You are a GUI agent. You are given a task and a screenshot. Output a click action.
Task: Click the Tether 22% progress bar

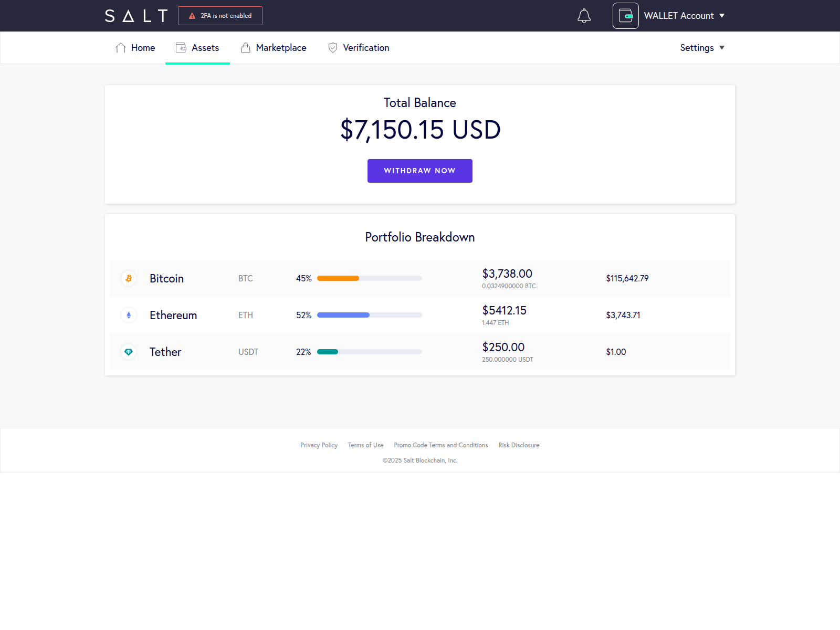pos(370,352)
